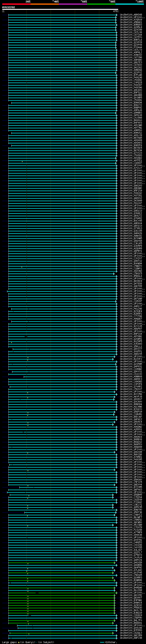
Task: Click the cyan ~100% identity legend segment
Action: pyautogui.click(x=130, y=4)
